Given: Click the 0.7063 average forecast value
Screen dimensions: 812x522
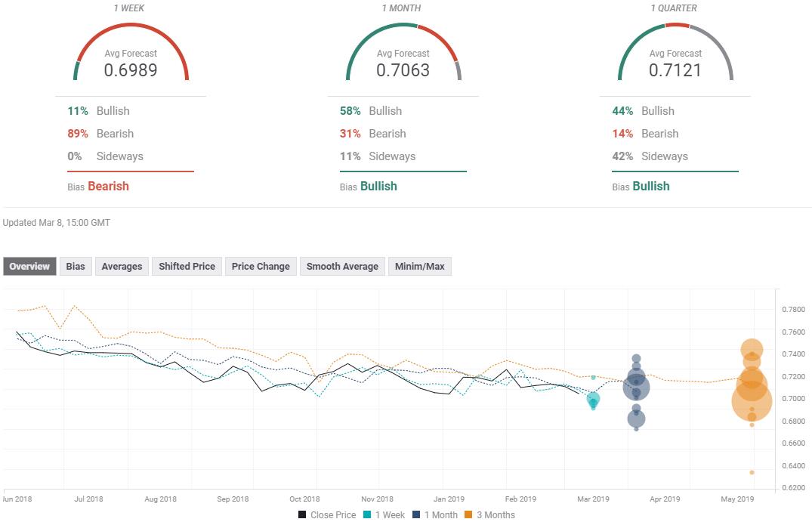Looking at the screenshot, I should coord(403,70).
